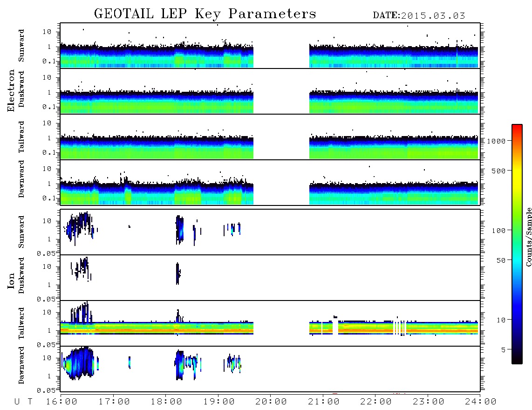Select the 19:00 time tick label
532x410 pixels.
[x=219, y=402]
